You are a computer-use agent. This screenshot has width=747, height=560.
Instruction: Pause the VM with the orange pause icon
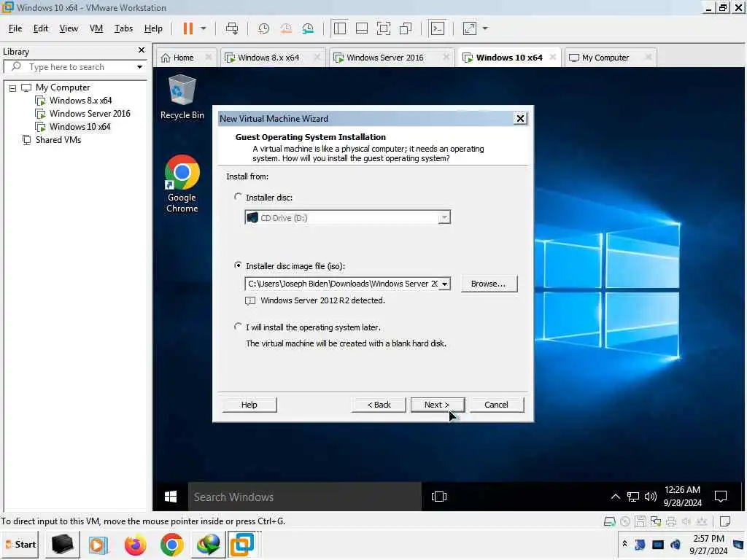[x=188, y=28]
